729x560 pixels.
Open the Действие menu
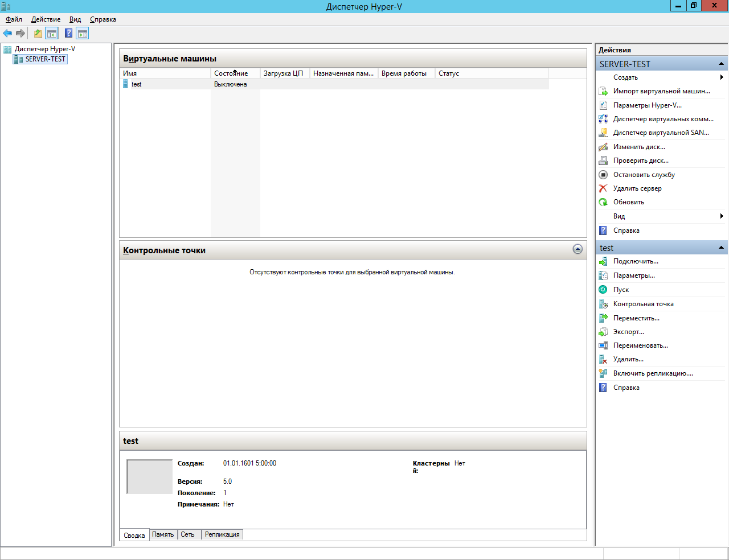[46, 19]
